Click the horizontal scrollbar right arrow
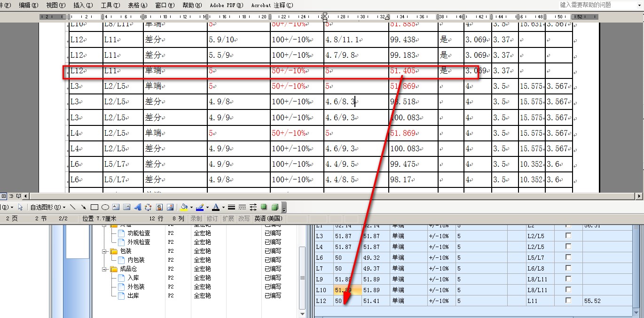This screenshot has height=318, width=644. point(639,196)
